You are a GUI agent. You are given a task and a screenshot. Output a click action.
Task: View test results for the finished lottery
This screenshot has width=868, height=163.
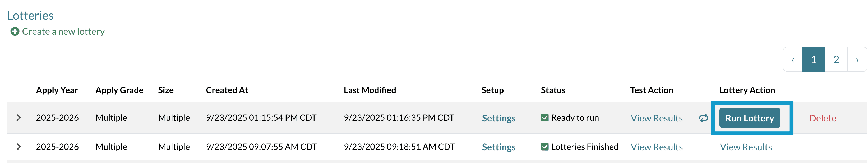[x=656, y=147]
